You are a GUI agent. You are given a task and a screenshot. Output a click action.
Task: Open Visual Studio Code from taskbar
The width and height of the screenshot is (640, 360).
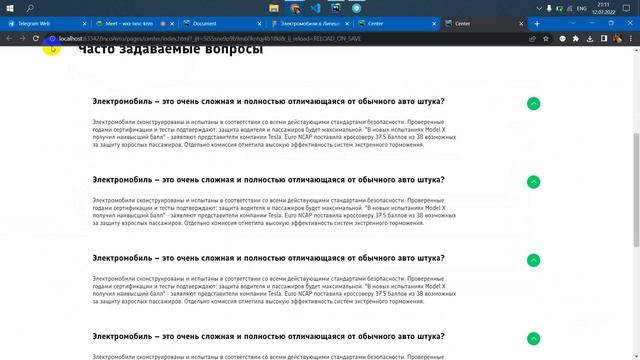[x=316, y=8]
